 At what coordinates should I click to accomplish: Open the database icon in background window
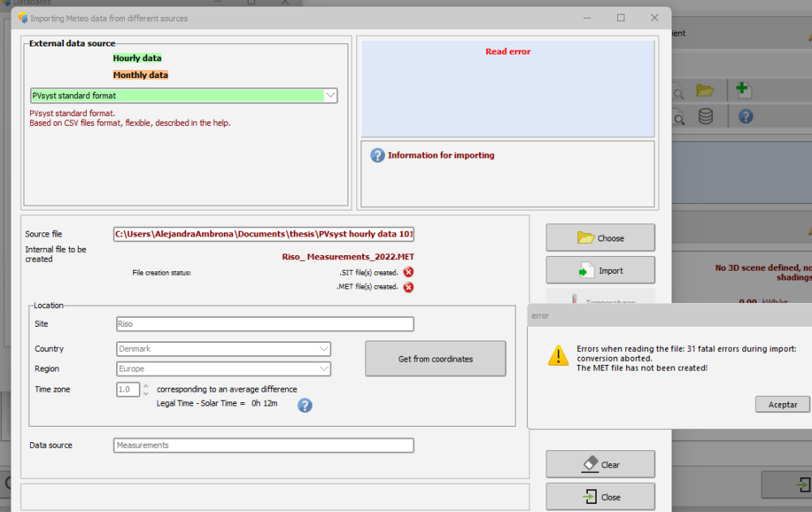pos(706,116)
